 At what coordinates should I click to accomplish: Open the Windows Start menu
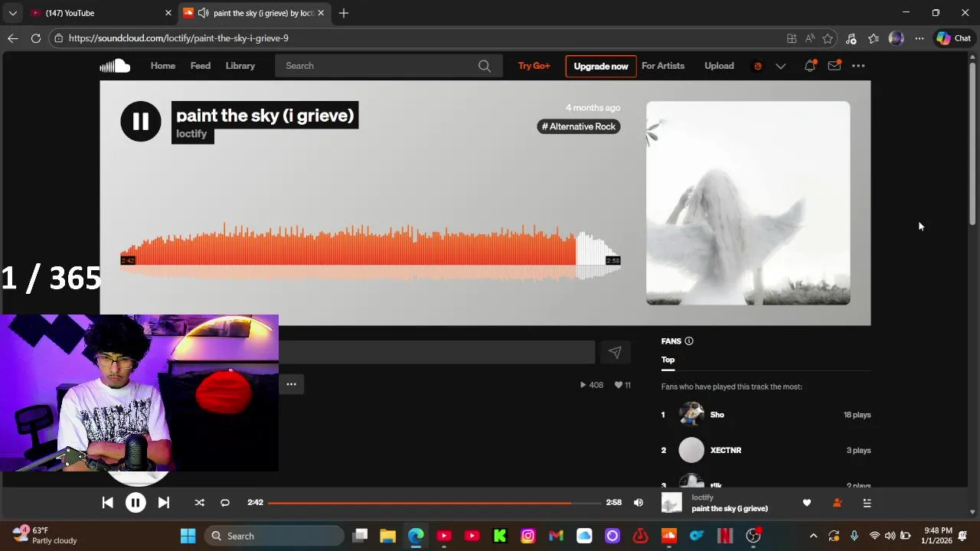188,536
